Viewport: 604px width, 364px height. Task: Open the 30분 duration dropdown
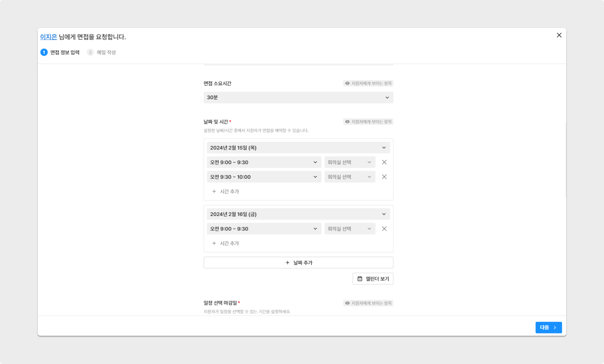click(x=298, y=98)
